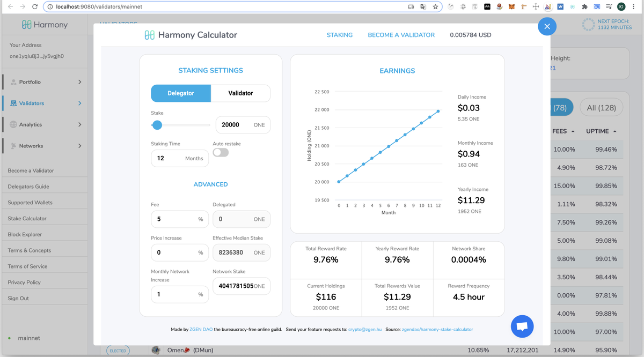
Task: Open Terms & Concepts link
Action: coord(30,250)
